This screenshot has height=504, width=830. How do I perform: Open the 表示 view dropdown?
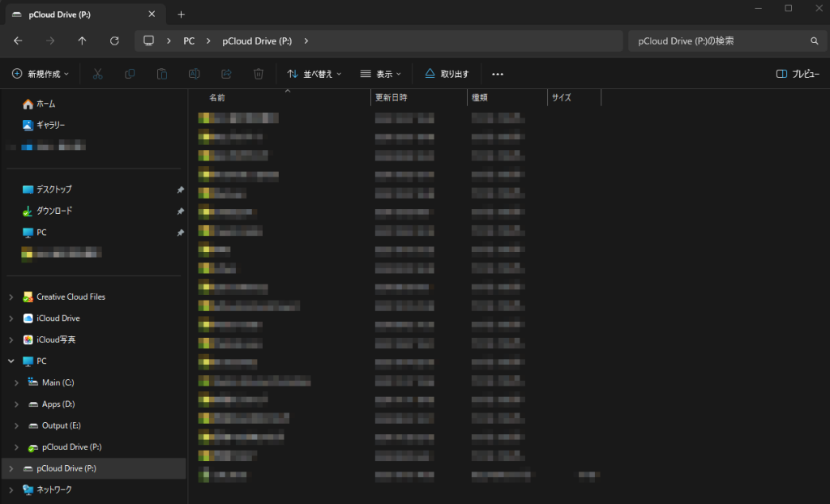(x=381, y=74)
